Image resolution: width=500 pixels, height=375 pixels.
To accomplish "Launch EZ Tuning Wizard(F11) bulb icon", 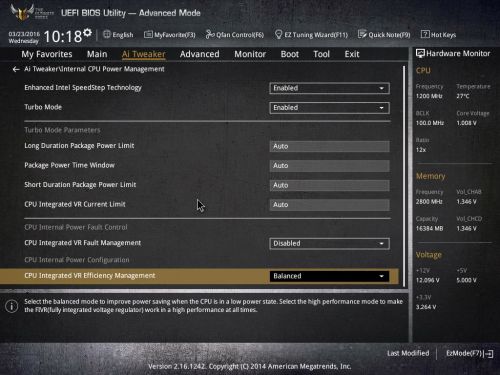I will [x=278, y=35].
